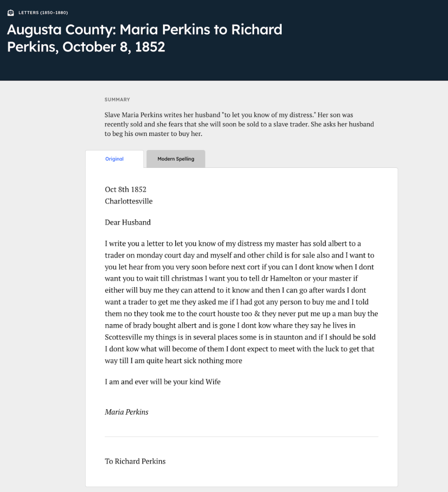Click the letters archive icon in header
This screenshot has width=448, height=492.
tap(11, 12)
